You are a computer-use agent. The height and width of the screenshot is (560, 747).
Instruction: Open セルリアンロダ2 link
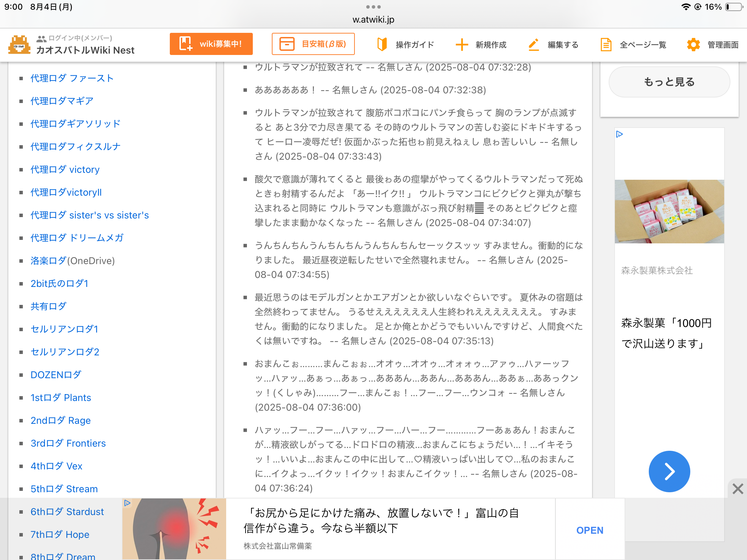(x=65, y=352)
